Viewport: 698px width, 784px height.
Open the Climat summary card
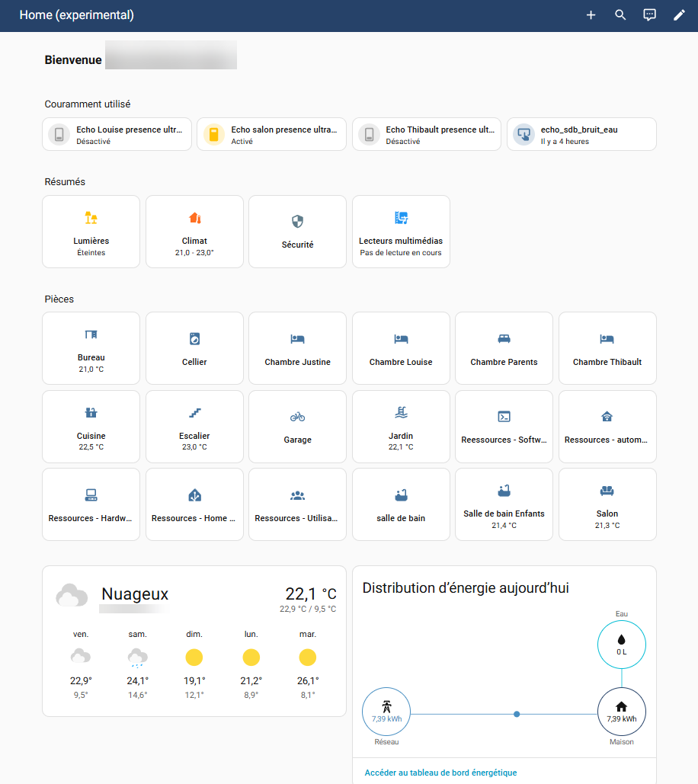point(194,232)
